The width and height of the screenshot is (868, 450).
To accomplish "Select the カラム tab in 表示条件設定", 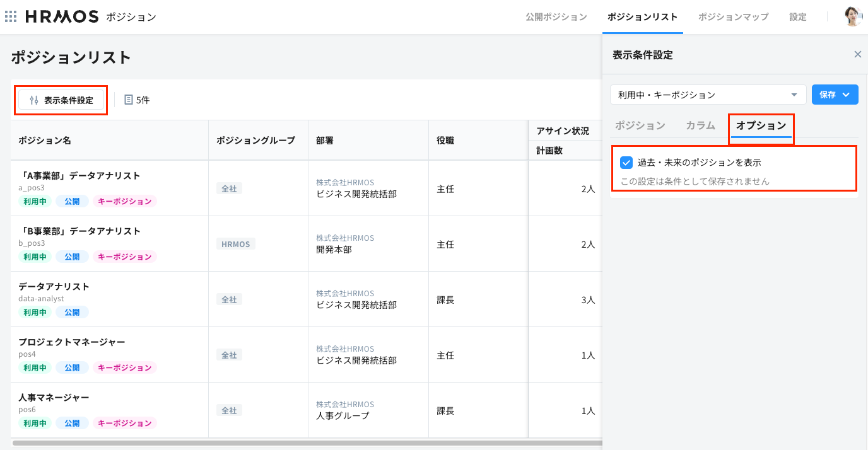I will [x=700, y=125].
